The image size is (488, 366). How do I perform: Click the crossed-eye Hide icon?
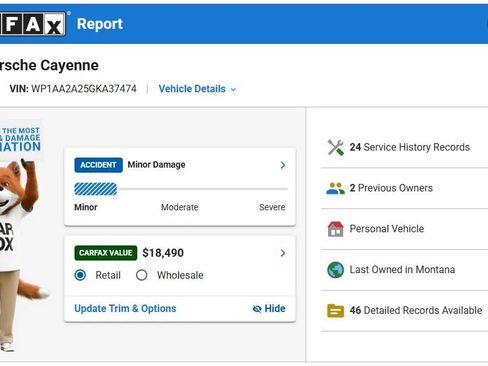pos(257,309)
